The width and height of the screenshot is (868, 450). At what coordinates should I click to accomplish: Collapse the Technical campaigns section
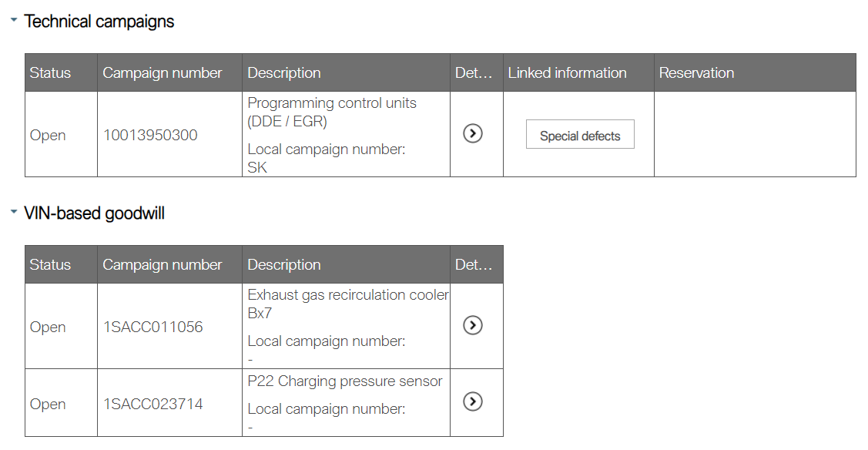(14, 21)
